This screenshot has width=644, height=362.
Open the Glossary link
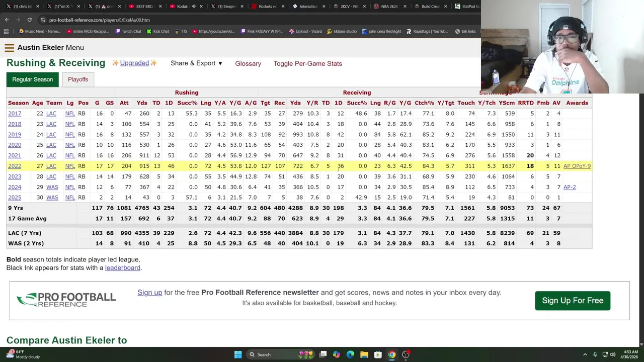coord(248,63)
